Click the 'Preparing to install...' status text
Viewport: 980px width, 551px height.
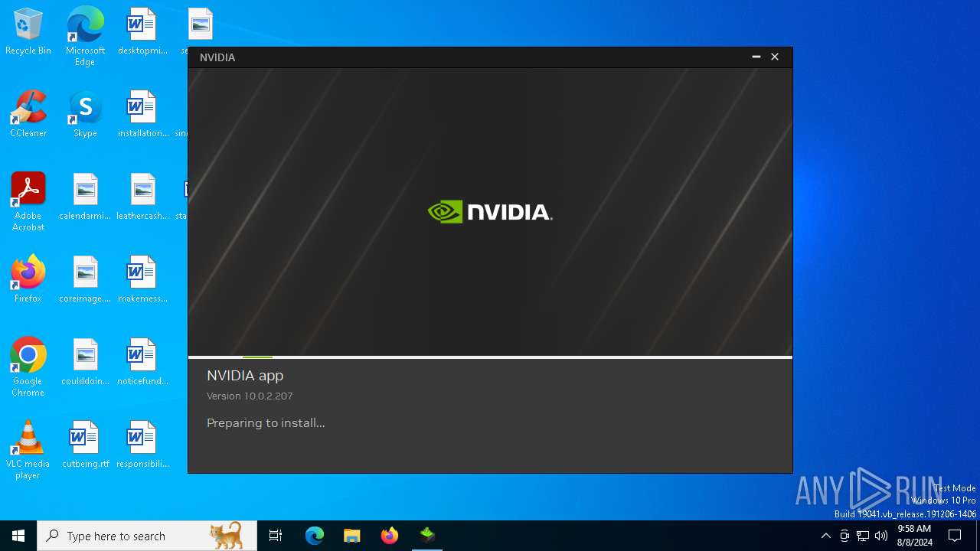266,423
